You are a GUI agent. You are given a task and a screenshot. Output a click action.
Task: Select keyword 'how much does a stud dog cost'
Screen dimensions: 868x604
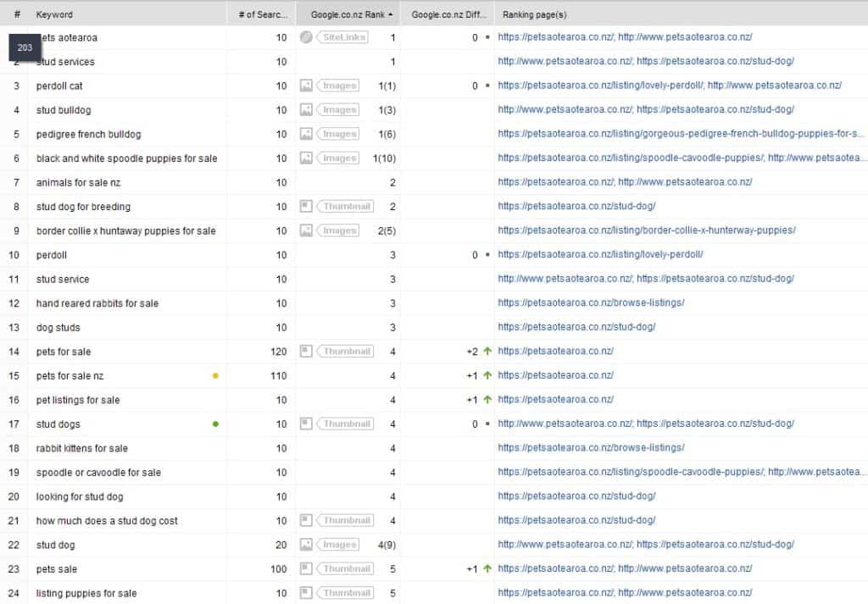(x=107, y=521)
